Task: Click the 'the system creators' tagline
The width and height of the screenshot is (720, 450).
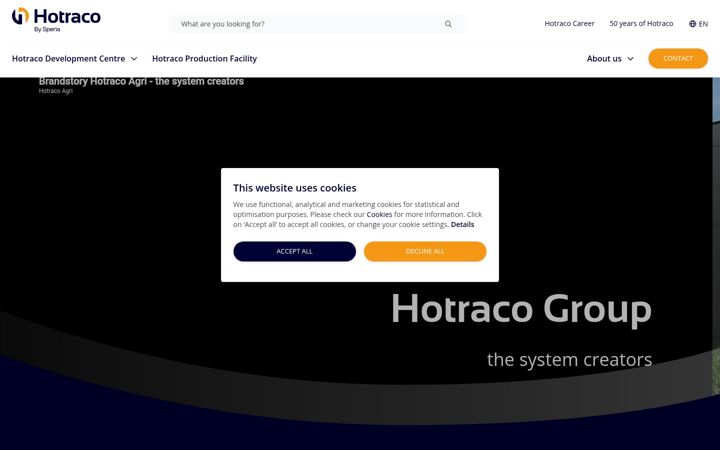Action: [569, 360]
